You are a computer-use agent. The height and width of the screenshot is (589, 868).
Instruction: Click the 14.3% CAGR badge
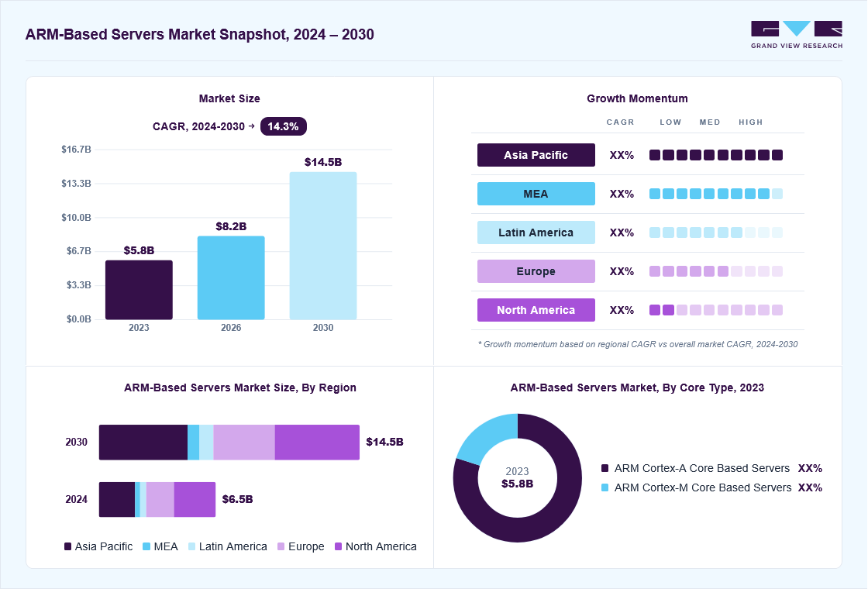pos(284,127)
